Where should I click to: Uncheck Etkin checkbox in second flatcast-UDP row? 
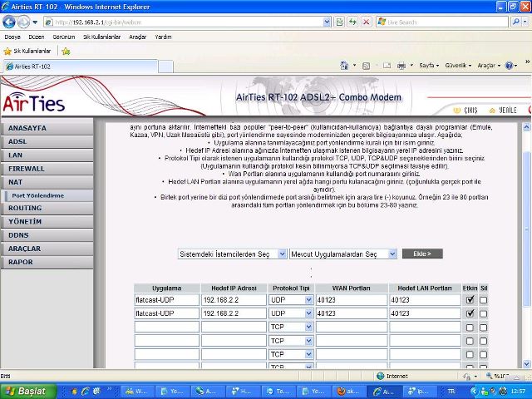[470, 313]
